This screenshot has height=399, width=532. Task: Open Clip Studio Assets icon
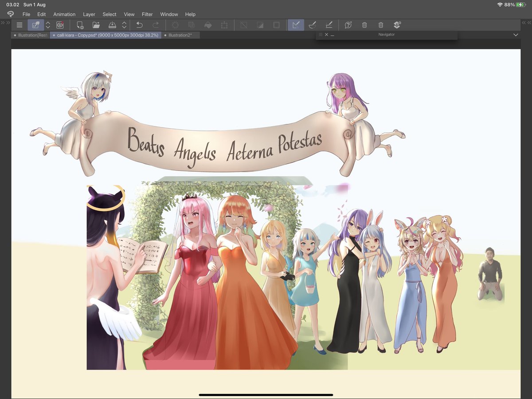[397, 25]
